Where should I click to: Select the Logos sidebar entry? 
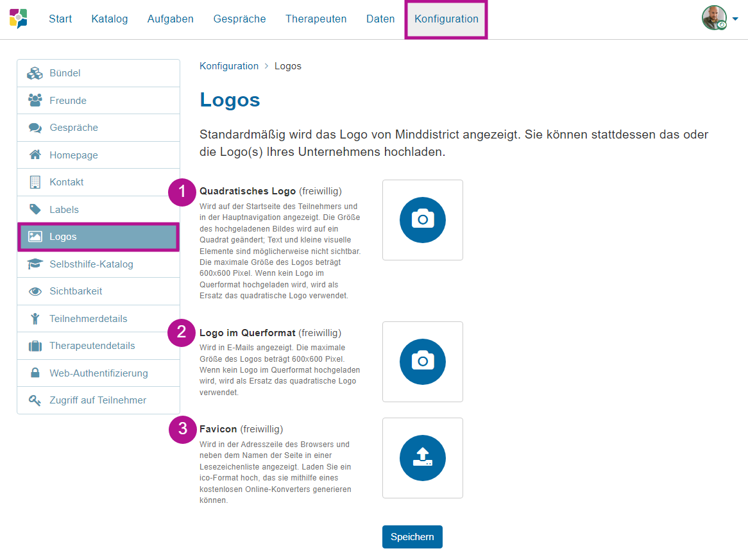(x=98, y=237)
